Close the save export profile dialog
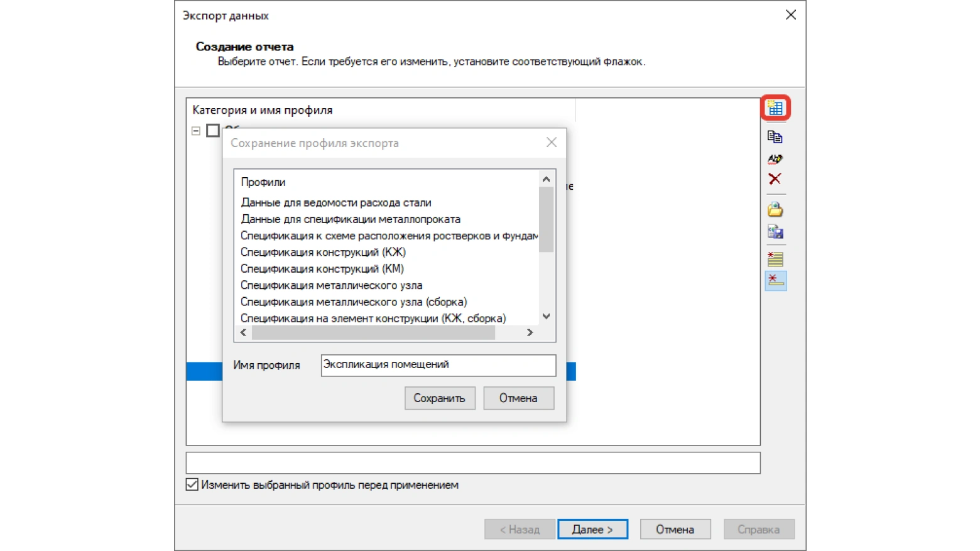 tap(551, 143)
